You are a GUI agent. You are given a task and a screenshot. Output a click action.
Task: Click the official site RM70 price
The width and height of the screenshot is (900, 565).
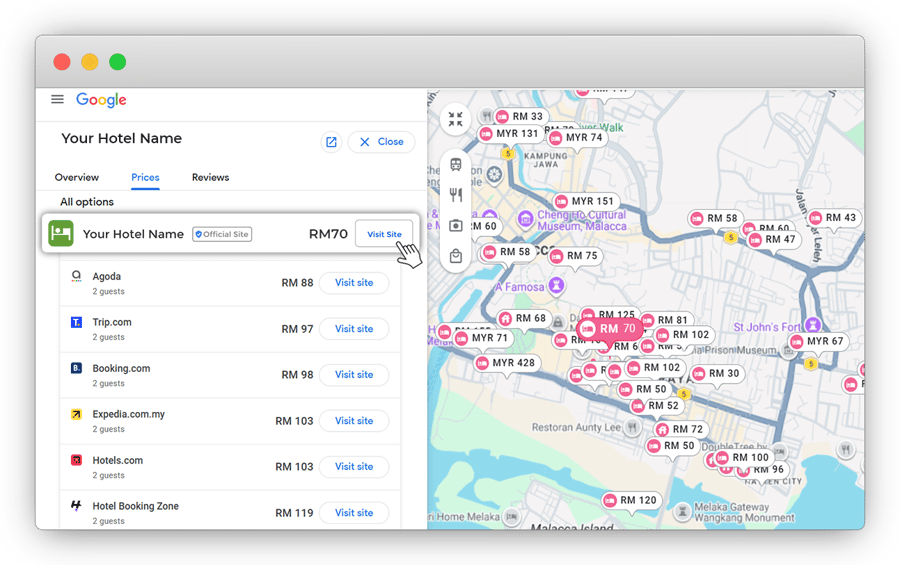point(328,234)
